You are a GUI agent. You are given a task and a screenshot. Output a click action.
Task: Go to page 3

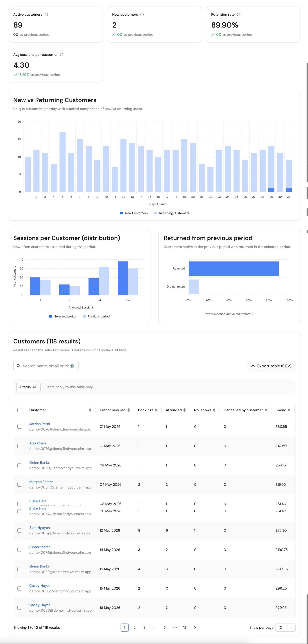click(145, 627)
